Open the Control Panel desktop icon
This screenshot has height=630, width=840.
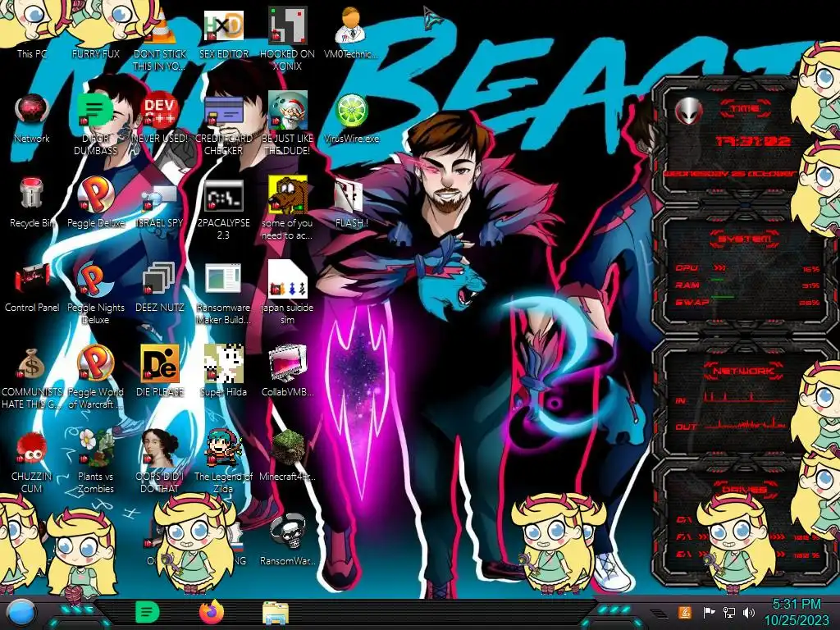coord(32,287)
